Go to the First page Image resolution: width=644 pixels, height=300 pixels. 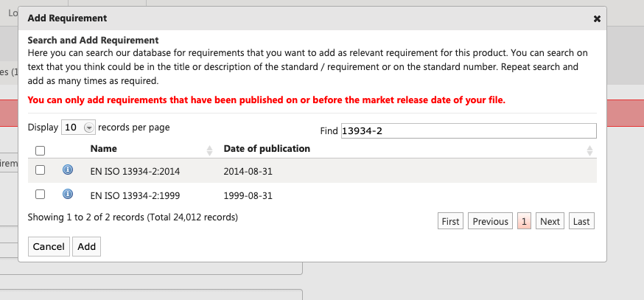pos(450,221)
